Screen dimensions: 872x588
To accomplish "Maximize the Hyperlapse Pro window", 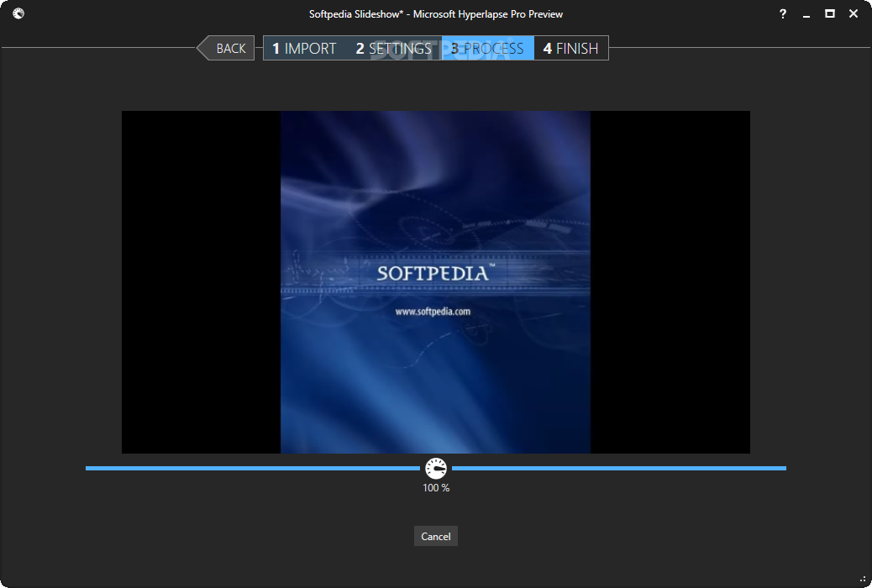I will (830, 14).
